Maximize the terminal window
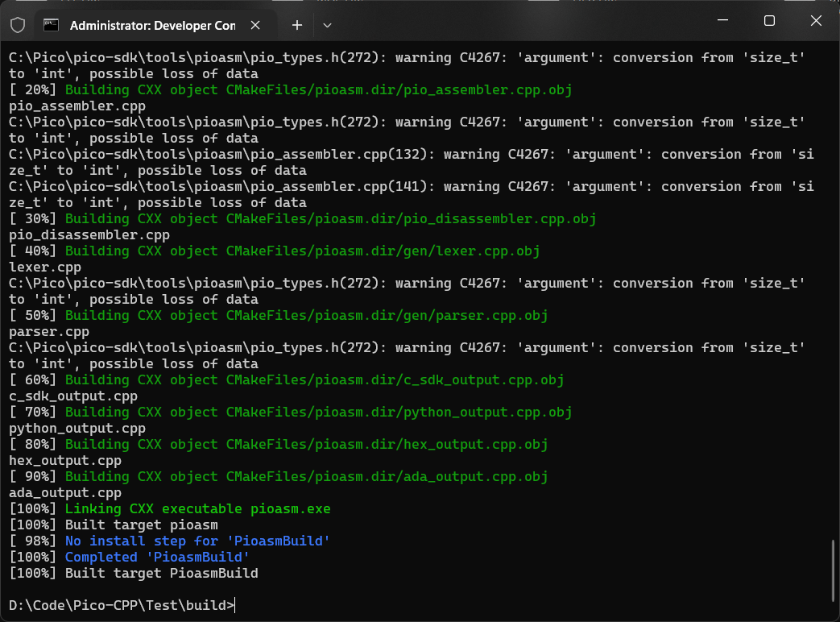840x622 pixels. pyautogui.click(x=769, y=20)
